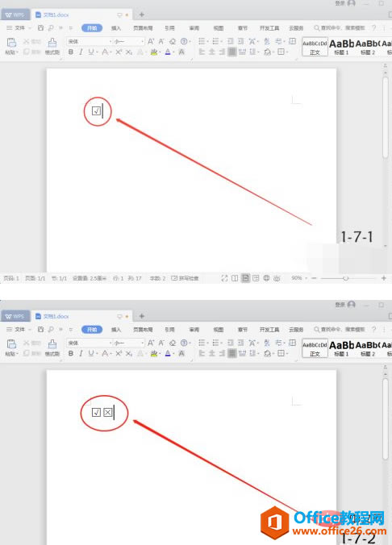The image size is (392, 545).
Task: Apply 标题 1 style in bottom window
Action: pyautogui.click(x=341, y=348)
